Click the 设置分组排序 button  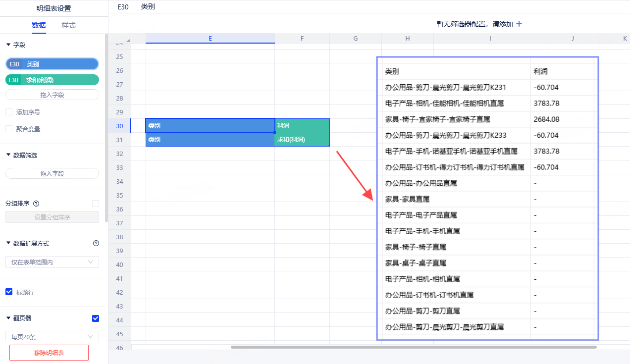tap(52, 217)
